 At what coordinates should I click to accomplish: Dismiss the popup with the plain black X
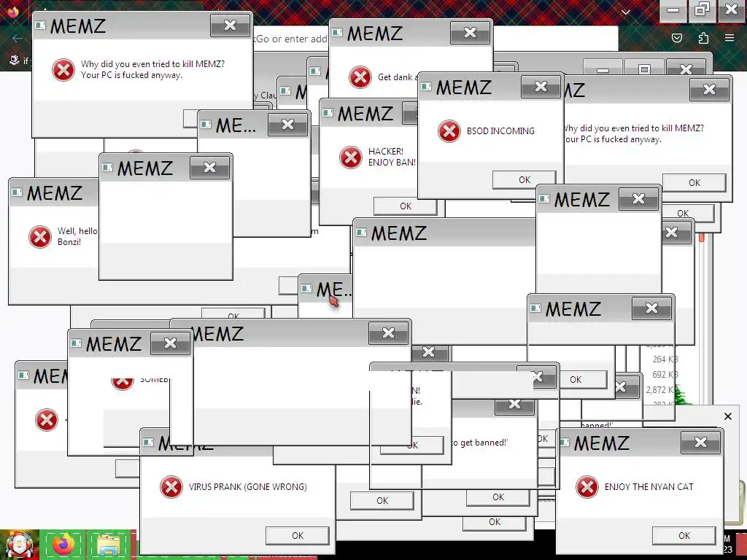click(x=727, y=416)
